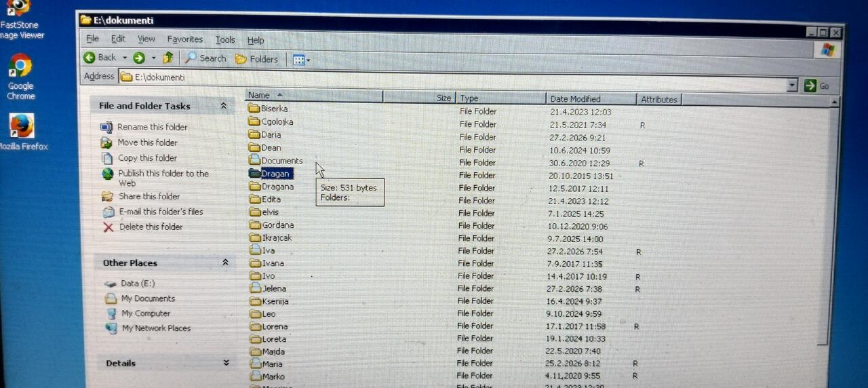Click the green Go button
Screen dimensions: 868x388
point(816,85)
